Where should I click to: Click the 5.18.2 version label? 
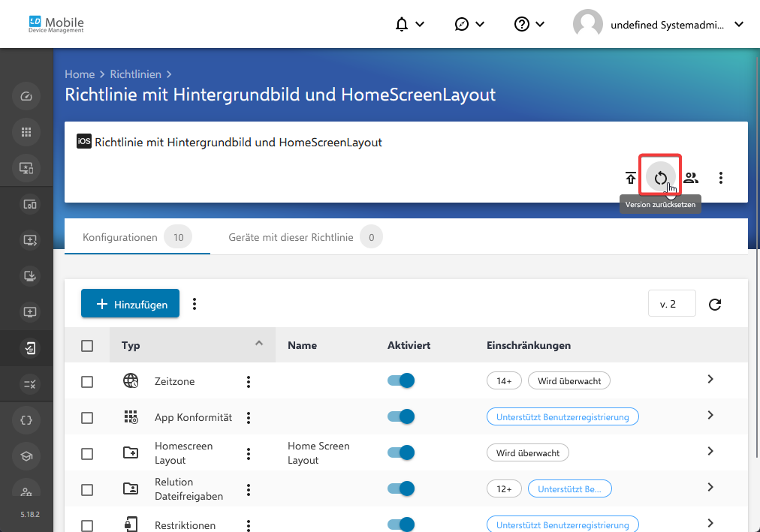click(x=29, y=515)
